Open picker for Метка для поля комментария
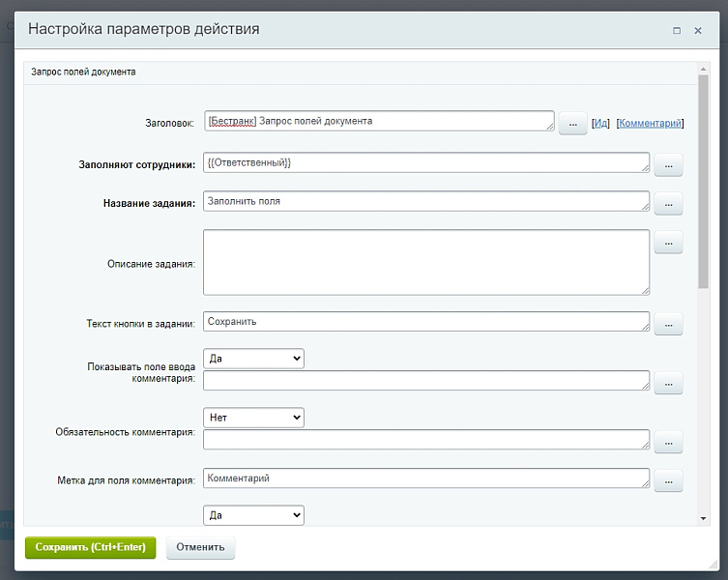Screen dimensions: 728x580 tap(668, 480)
